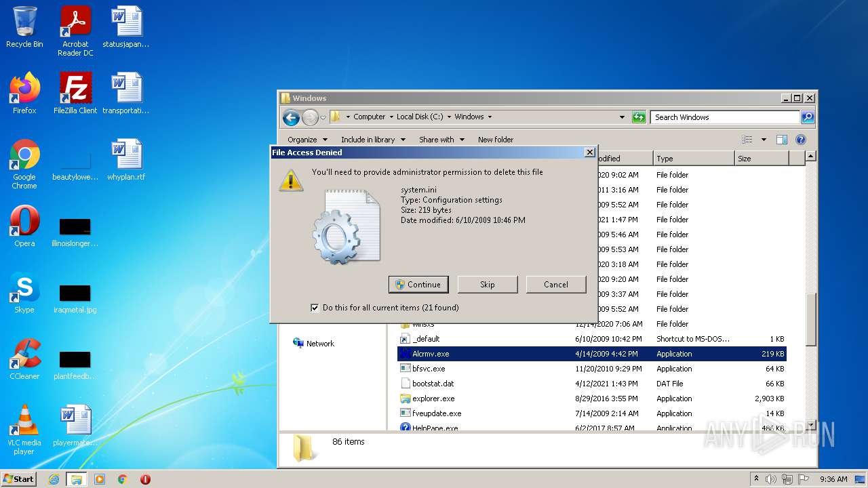The height and width of the screenshot is (488, 868).
Task: Expand address bar history dropdown
Action: click(x=622, y=117)
